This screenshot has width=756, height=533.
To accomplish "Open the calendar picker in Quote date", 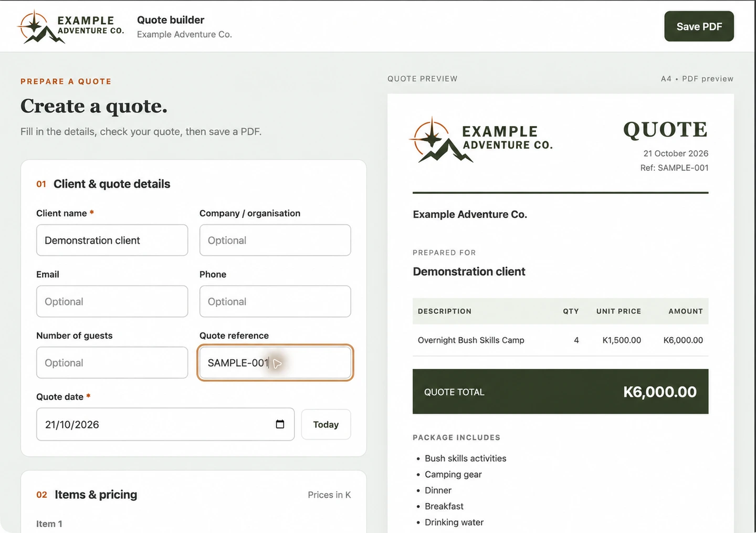I will point(280,424).
